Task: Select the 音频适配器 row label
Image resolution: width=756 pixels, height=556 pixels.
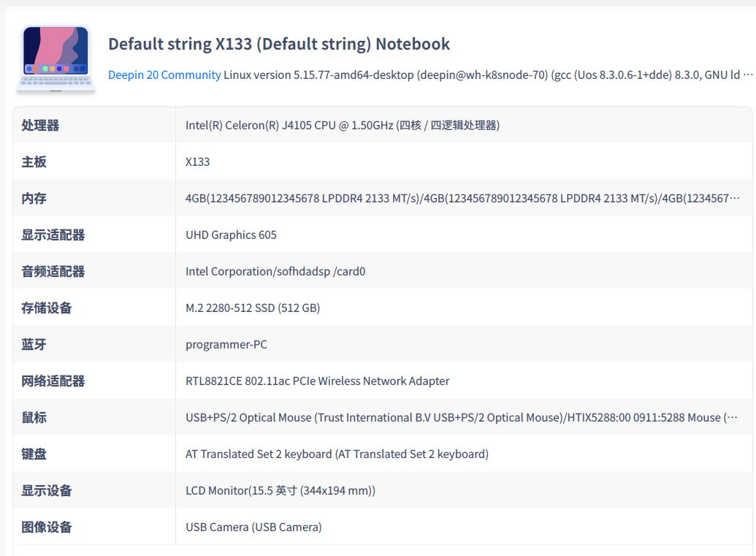Action: [53, 272]
